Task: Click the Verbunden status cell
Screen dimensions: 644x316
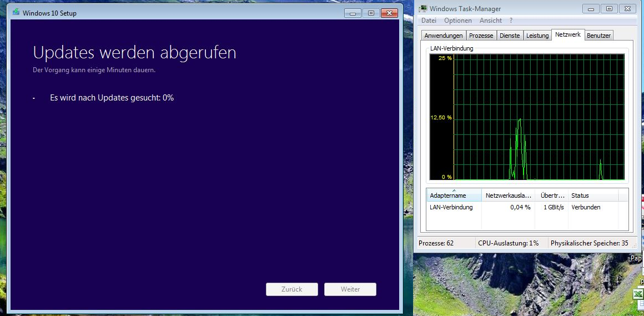Action: [586, 207]
